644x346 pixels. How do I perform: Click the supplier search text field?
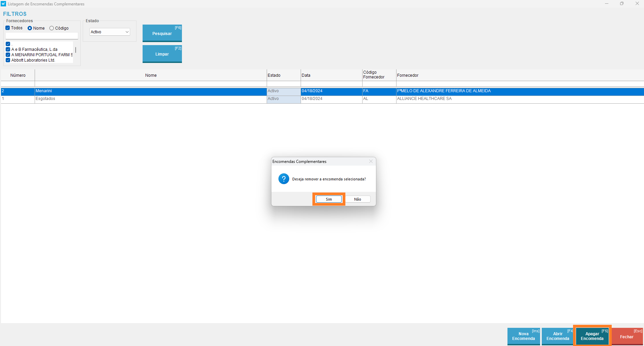pyautogui.click(x=42, y=36)
